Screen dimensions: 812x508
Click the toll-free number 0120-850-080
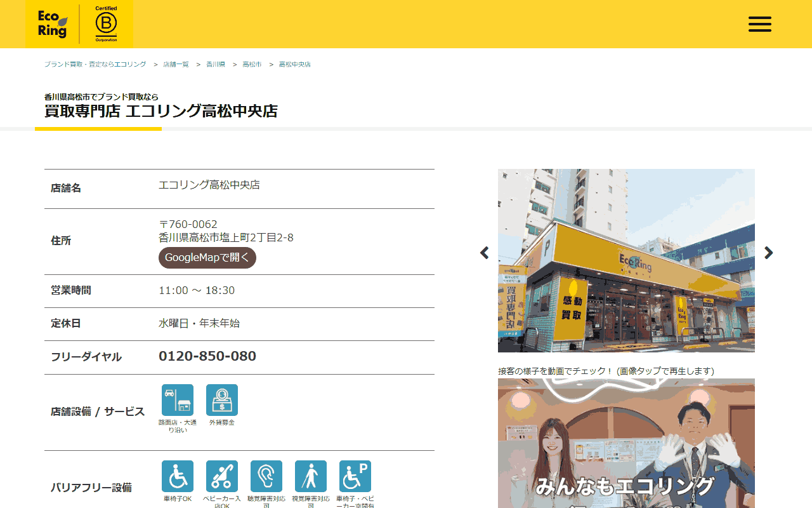click(x=207, y=356)
